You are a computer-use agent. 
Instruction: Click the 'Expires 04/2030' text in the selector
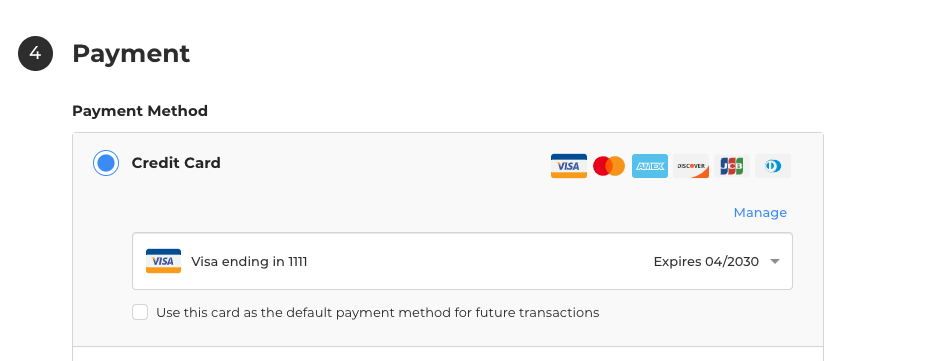[x=706, y=262]
